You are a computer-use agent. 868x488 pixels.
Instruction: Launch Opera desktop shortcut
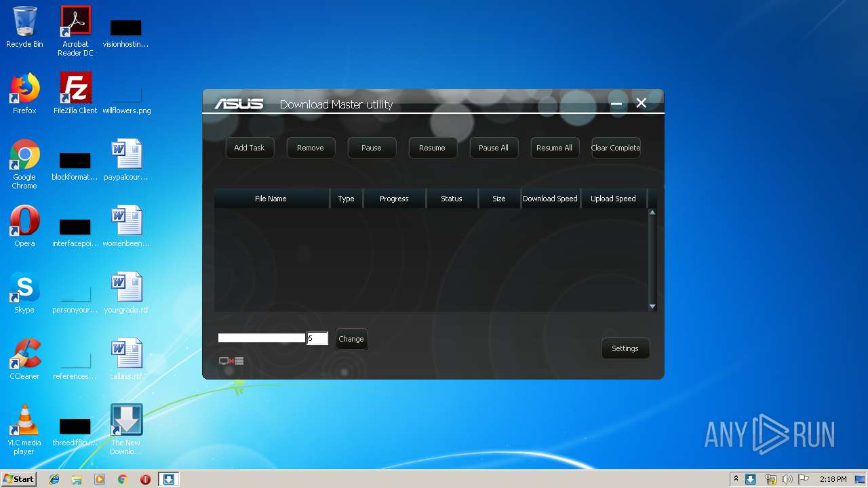tap(24, 226)
